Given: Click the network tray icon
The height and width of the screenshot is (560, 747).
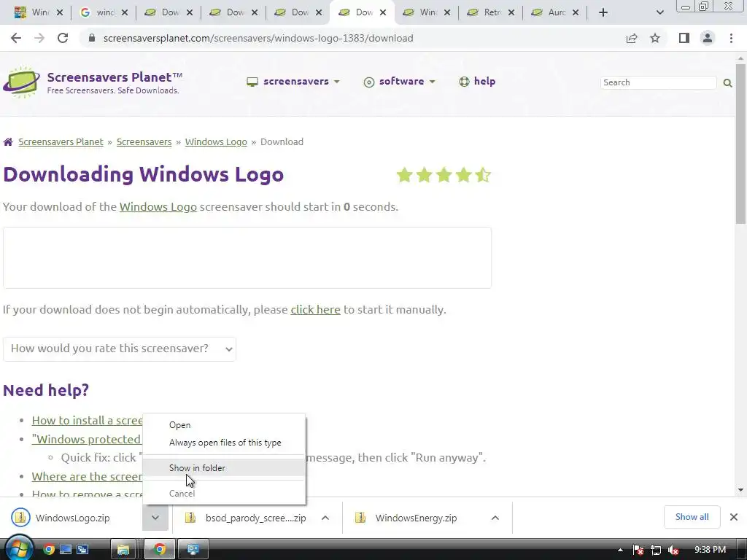Looking at the screenshot, I should pyautogui.click(x=656, y=550).
